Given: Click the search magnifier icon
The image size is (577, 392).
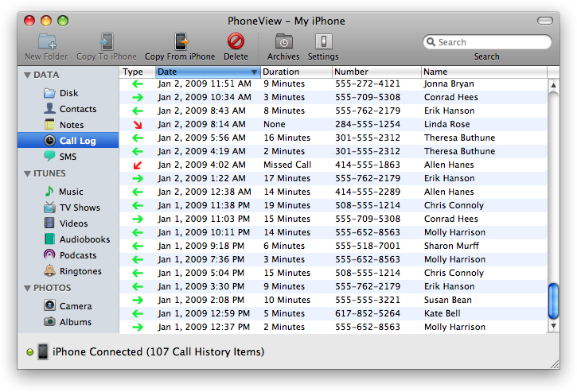Looking at the screenshot, I should 431,42.
